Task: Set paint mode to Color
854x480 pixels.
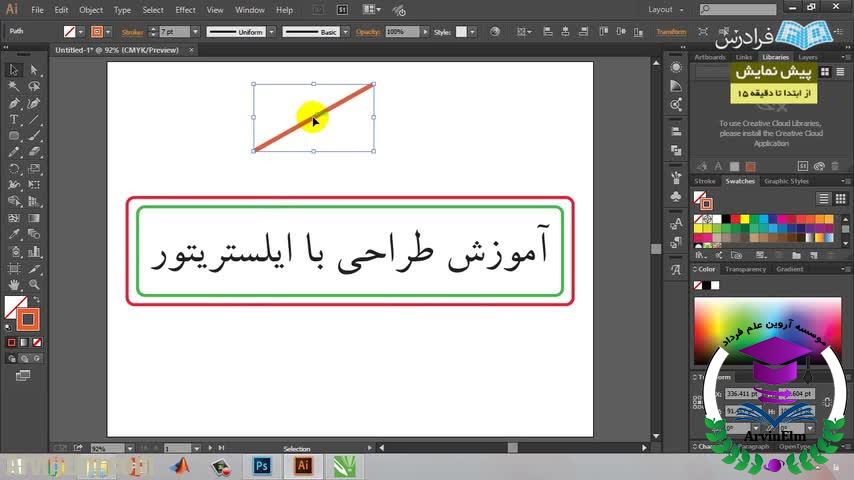Action: 11,342
